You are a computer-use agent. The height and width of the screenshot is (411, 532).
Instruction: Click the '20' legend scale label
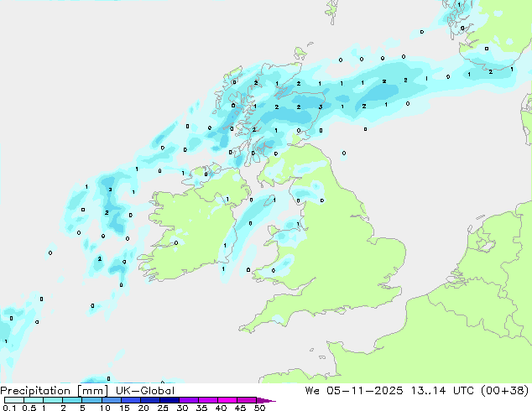click(x=143, y=408)
